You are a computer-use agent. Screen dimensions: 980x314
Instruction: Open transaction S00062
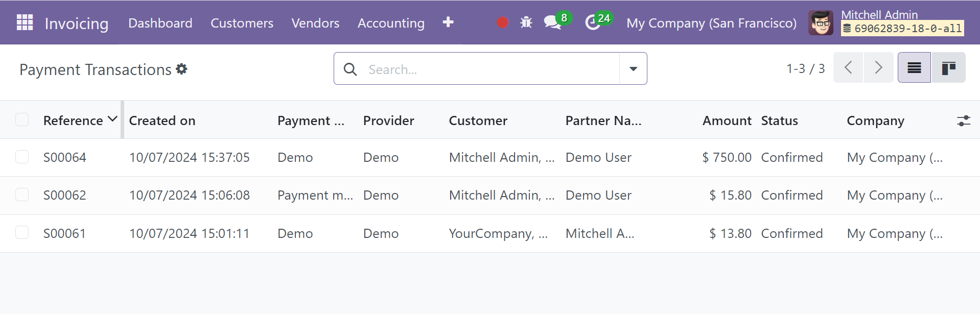64,195
